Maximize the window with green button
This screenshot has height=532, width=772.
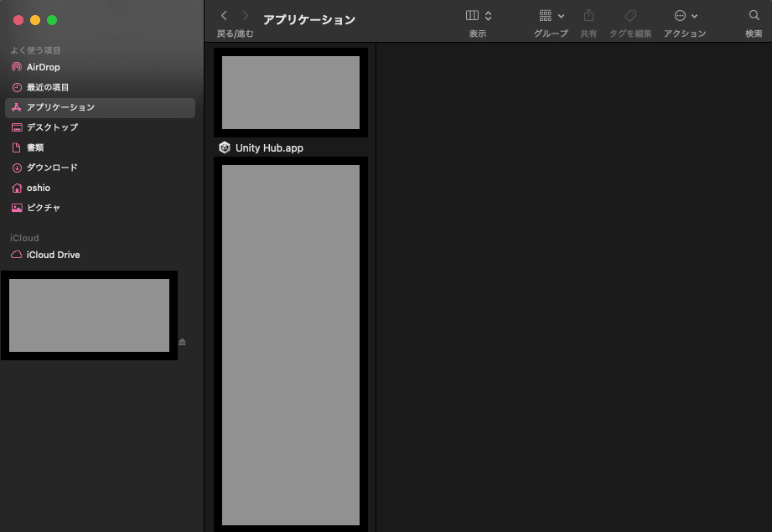pos(52,20)
